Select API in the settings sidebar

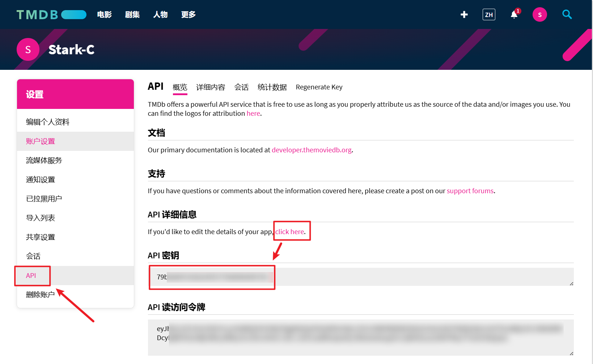pos(75,275)
